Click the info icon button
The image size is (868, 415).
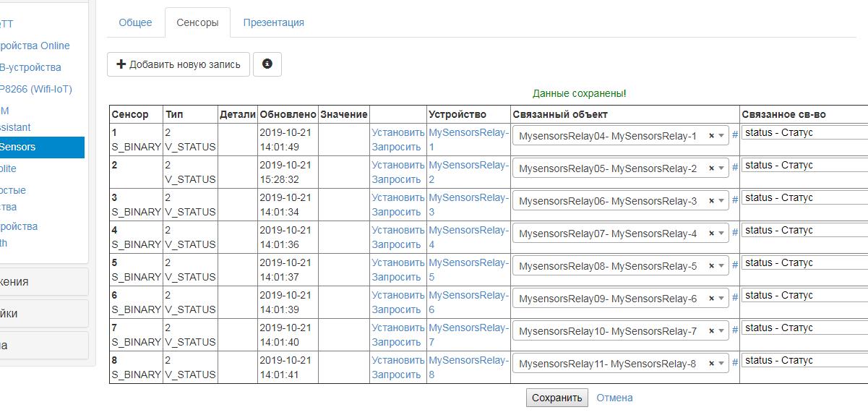tap(267, 64)
